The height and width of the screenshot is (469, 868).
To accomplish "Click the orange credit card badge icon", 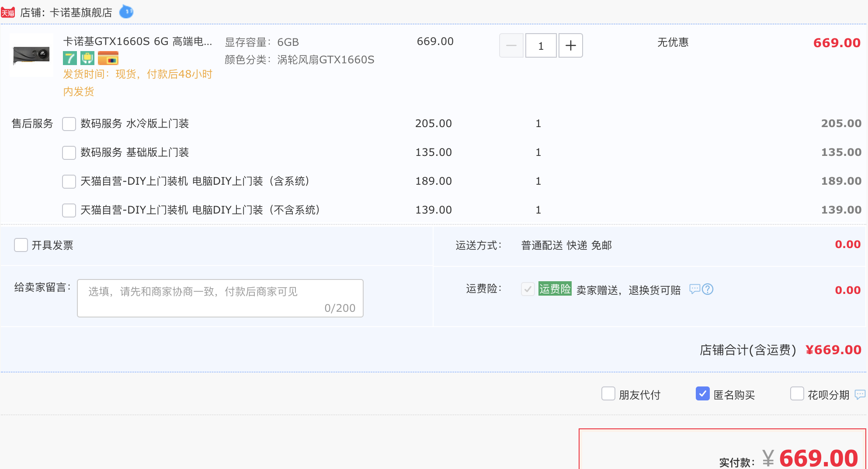I will click(x=108, y=58).
